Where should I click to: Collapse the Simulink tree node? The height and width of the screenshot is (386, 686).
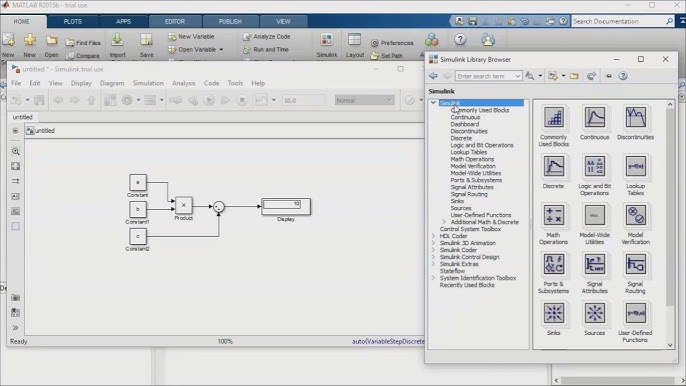click(433, 103)
